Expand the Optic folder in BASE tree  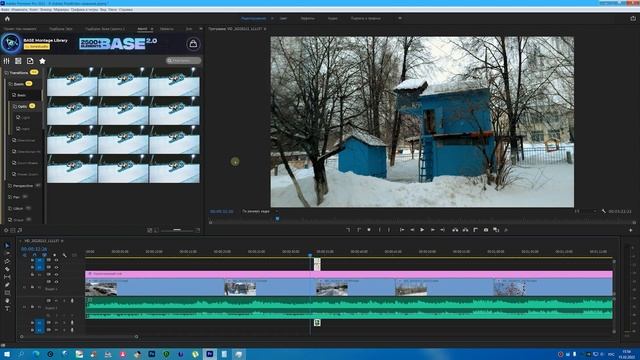click(22, 107)
